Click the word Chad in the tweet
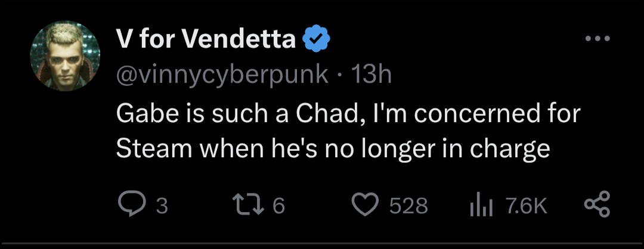Viewport: 644px width, 249px height. click(x=325, y=113)
